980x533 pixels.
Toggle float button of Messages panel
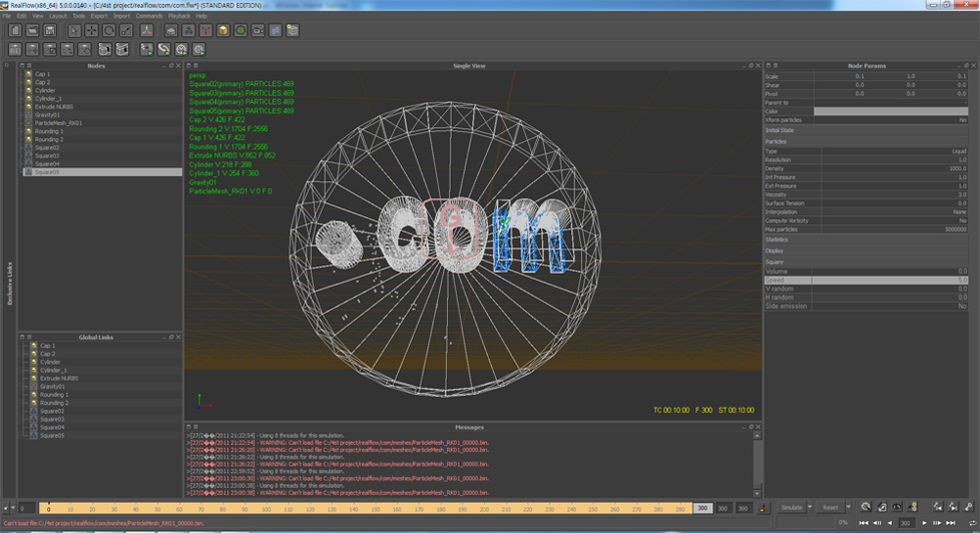point(751,427)
